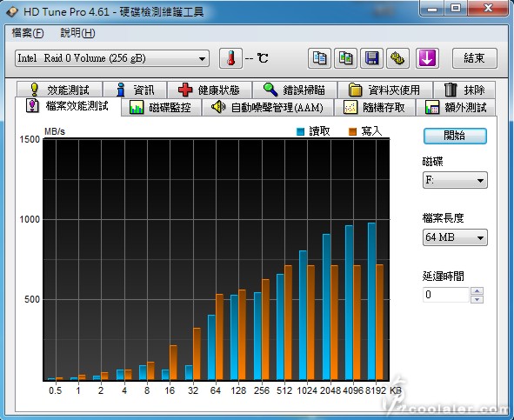Open options gear icon

[x=397, y=58]
